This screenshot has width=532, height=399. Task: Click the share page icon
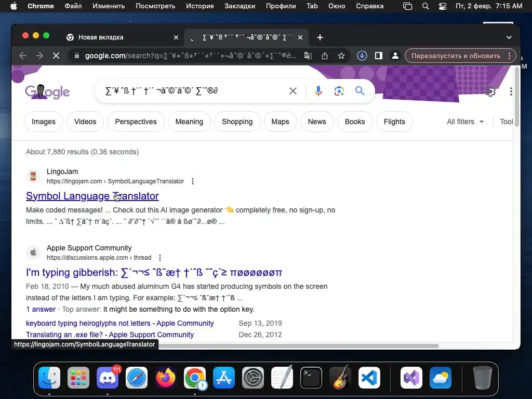pyautogui.click(x=325, y=56)
